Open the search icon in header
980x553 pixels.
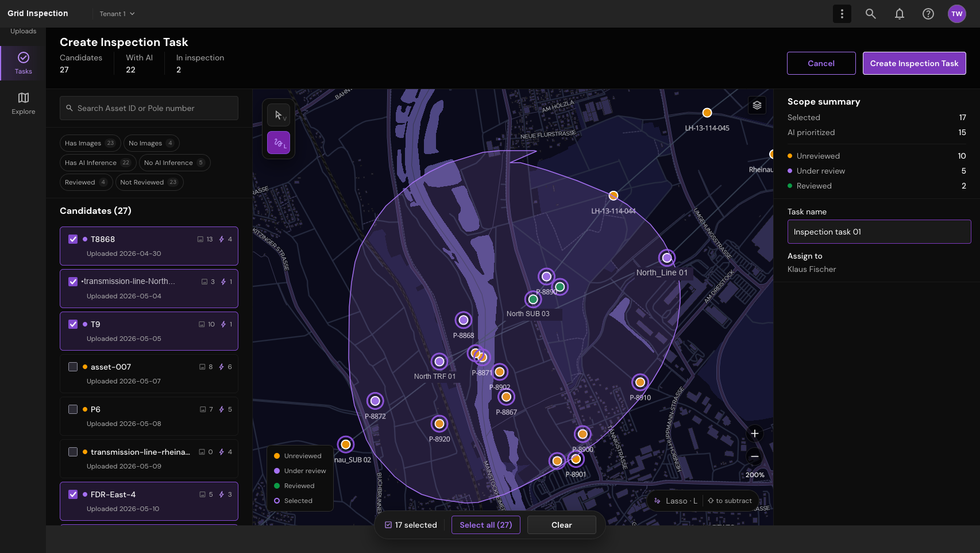871,14
